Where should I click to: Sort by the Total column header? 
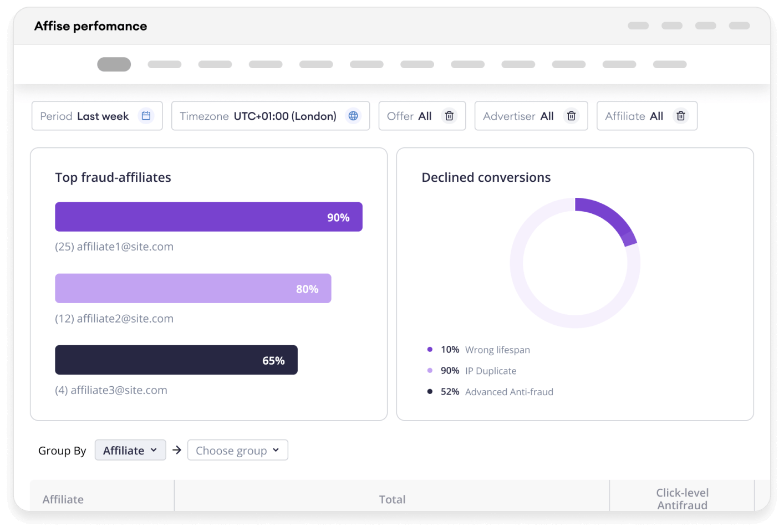(x=392, y=499)
